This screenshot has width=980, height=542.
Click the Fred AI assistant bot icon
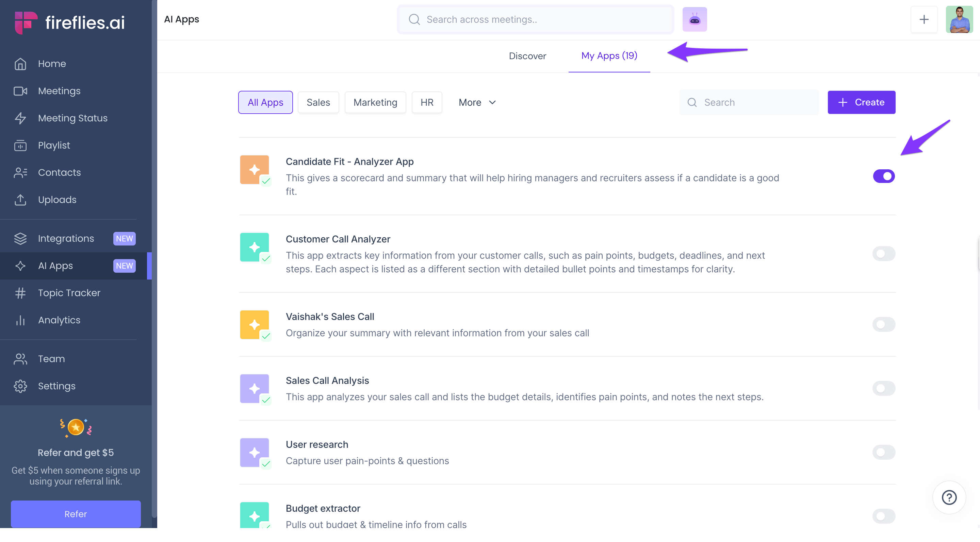(694, 19)
